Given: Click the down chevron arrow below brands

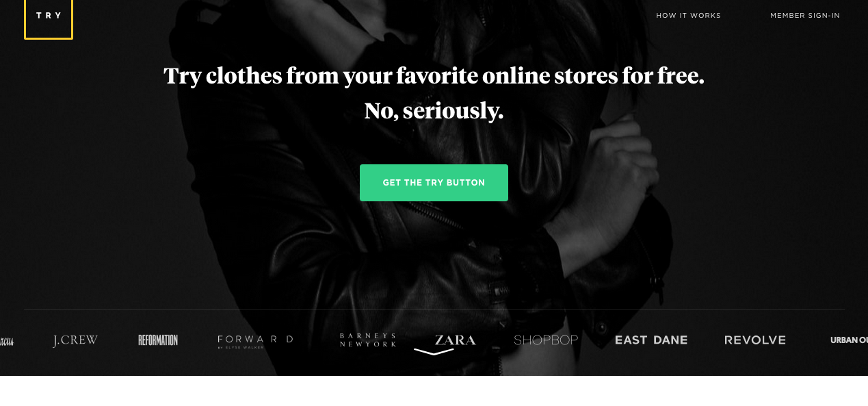Looking at the screenshot, I should [x=434, y=352].
